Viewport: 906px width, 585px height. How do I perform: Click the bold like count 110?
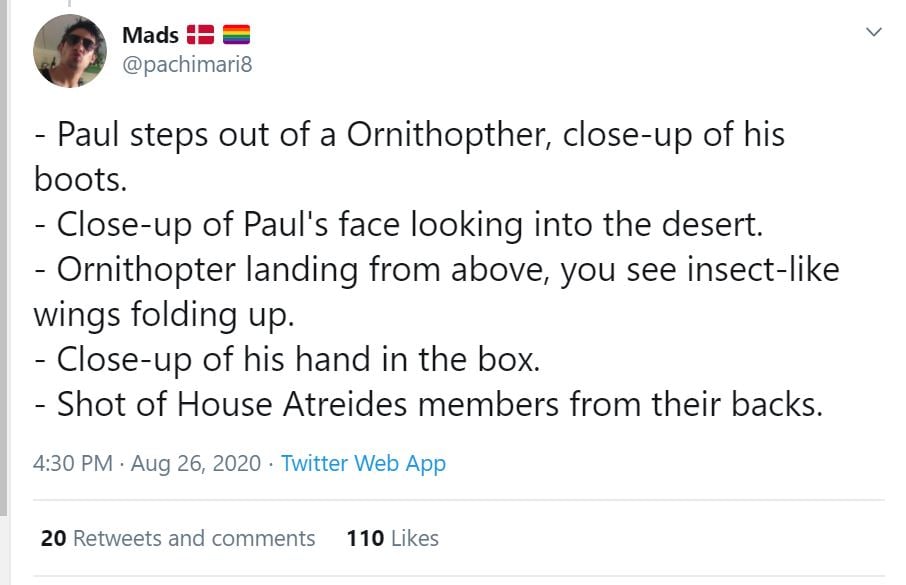click(x=365, y=538)
